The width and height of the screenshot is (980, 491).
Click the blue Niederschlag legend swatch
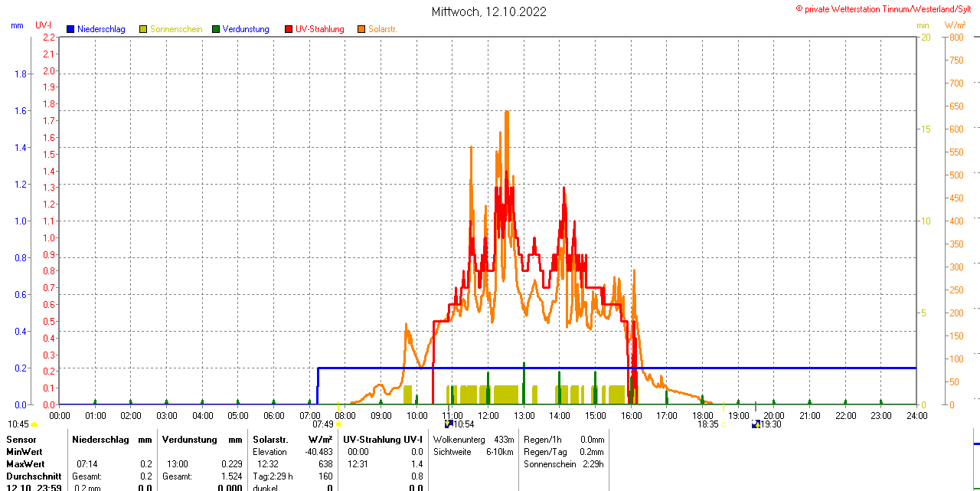(70, 29)
